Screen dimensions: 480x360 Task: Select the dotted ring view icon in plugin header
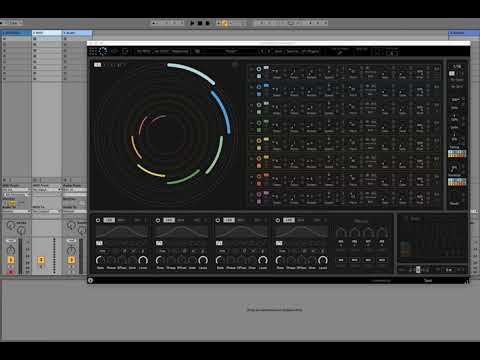(x=103, y=51)
